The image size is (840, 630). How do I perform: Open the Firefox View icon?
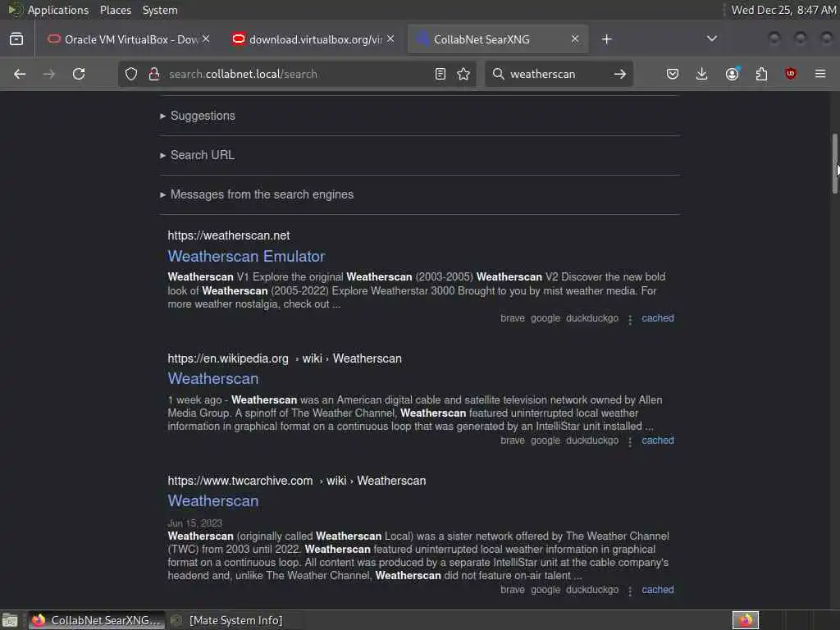16,39
